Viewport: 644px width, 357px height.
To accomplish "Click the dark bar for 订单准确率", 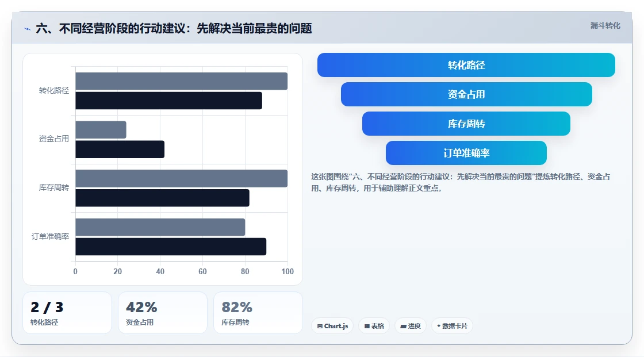I will click(171, 247).
